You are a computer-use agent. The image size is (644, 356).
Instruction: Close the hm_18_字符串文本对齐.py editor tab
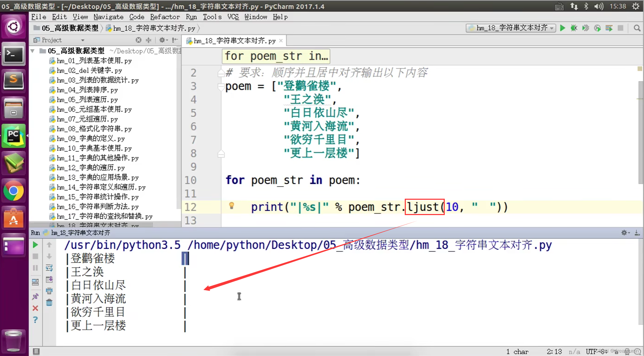[281, 41]
